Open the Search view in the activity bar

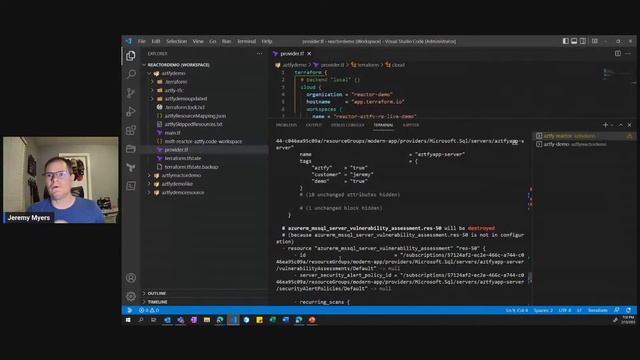[x=131, y=74]
